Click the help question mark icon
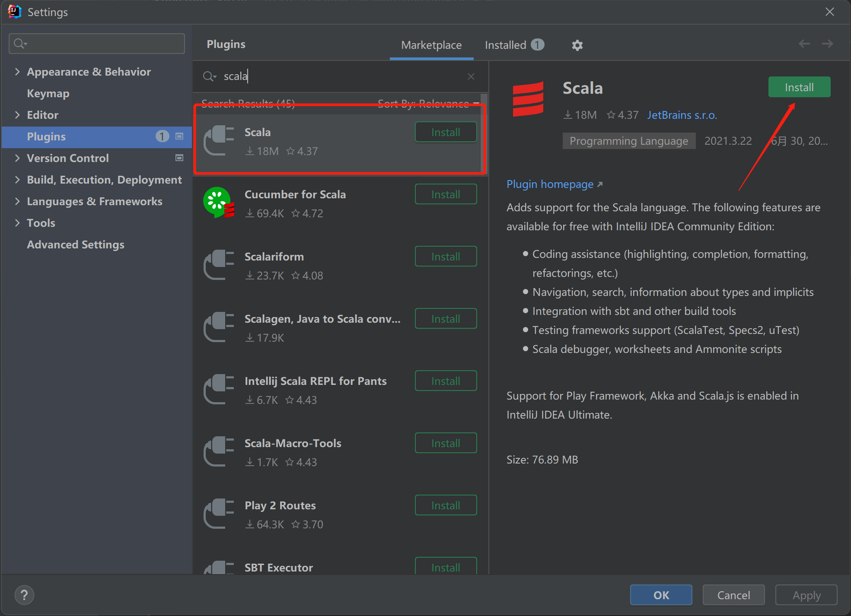This screenshot has width=851, height=616. point(24,595)
